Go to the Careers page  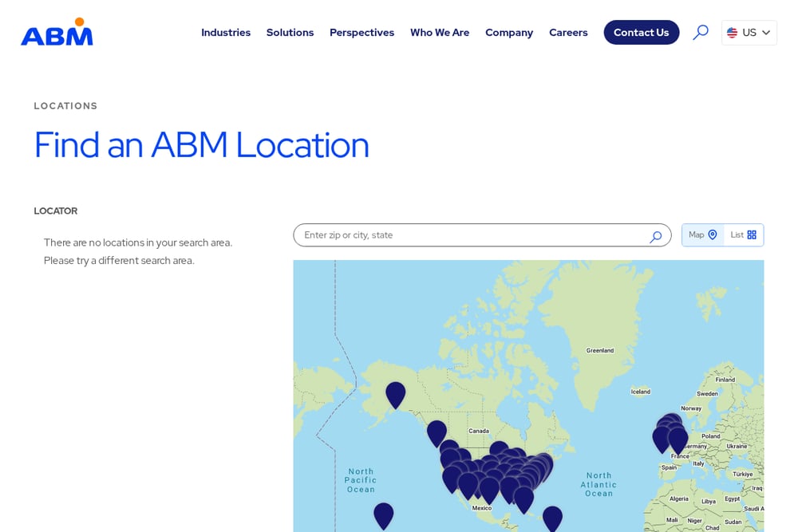pyautogui.click(x=568, y=33)
